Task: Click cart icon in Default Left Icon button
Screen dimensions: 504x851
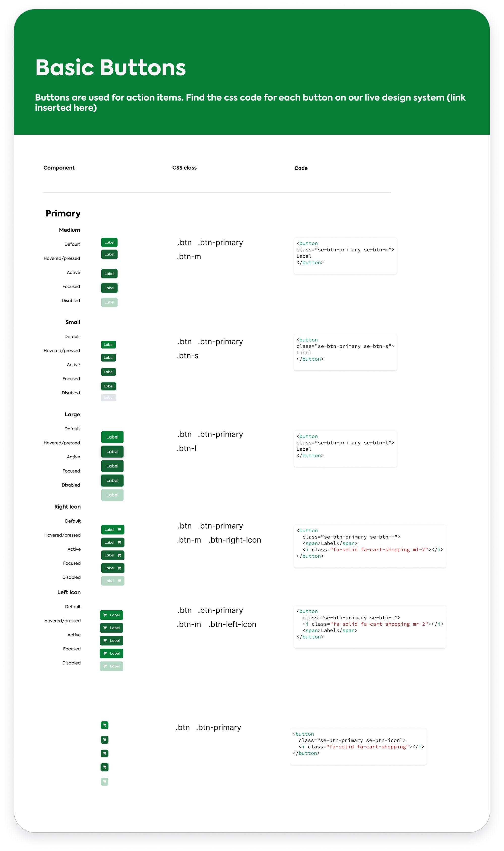Action: [105, 615]
